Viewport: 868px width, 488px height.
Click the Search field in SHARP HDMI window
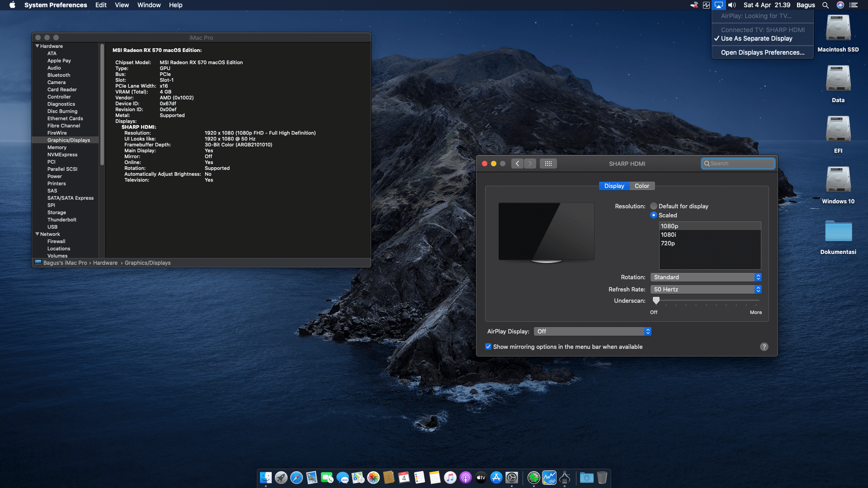(738, 164)
